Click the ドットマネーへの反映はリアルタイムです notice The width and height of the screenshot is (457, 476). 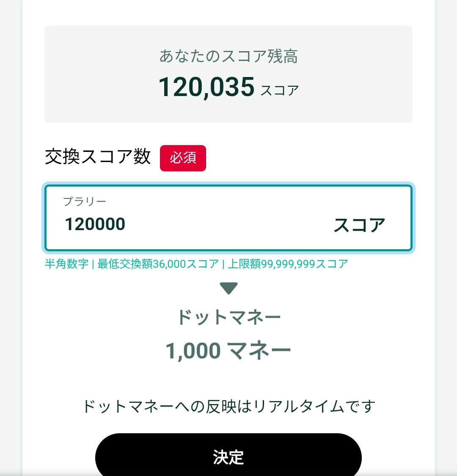point(228,406)
